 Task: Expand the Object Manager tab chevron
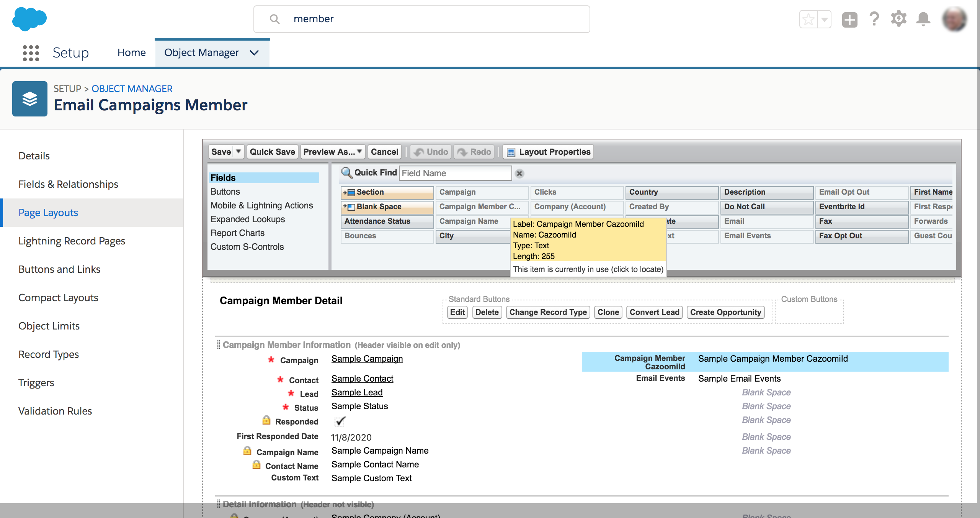254,53
